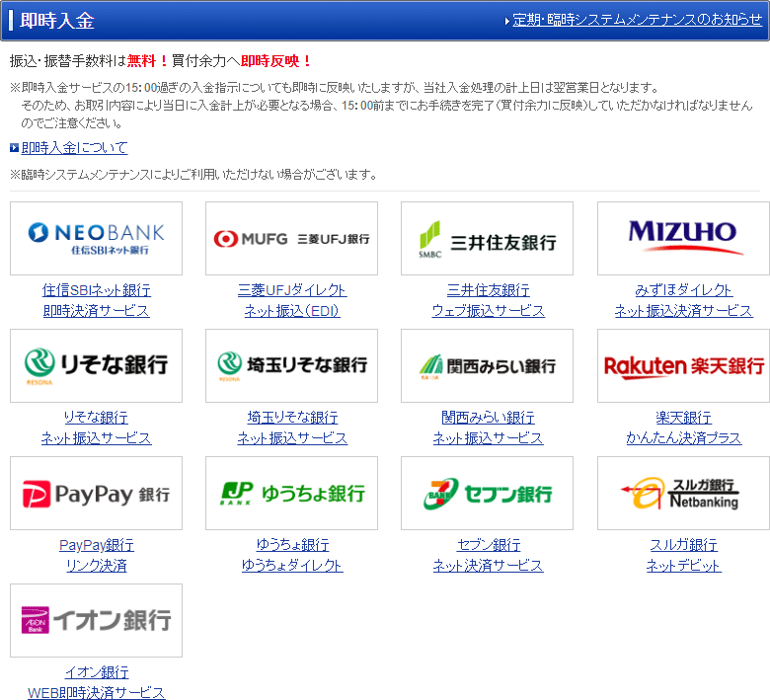Open イオン銀行 WEB即時決済サービス link
770x700 pixels.
tap(97, 682)
